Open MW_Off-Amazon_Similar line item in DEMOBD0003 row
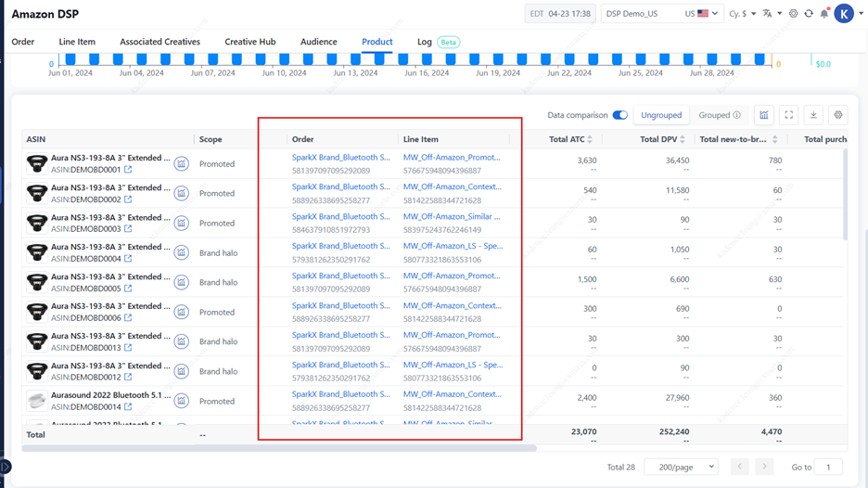 click(x=452, y=216)
